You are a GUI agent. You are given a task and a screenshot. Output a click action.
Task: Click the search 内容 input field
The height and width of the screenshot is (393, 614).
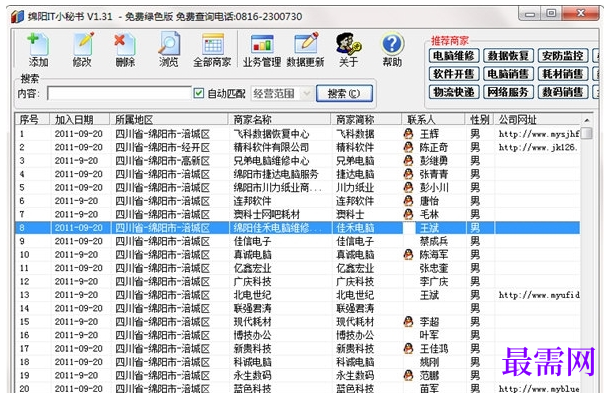click(119, 94)
